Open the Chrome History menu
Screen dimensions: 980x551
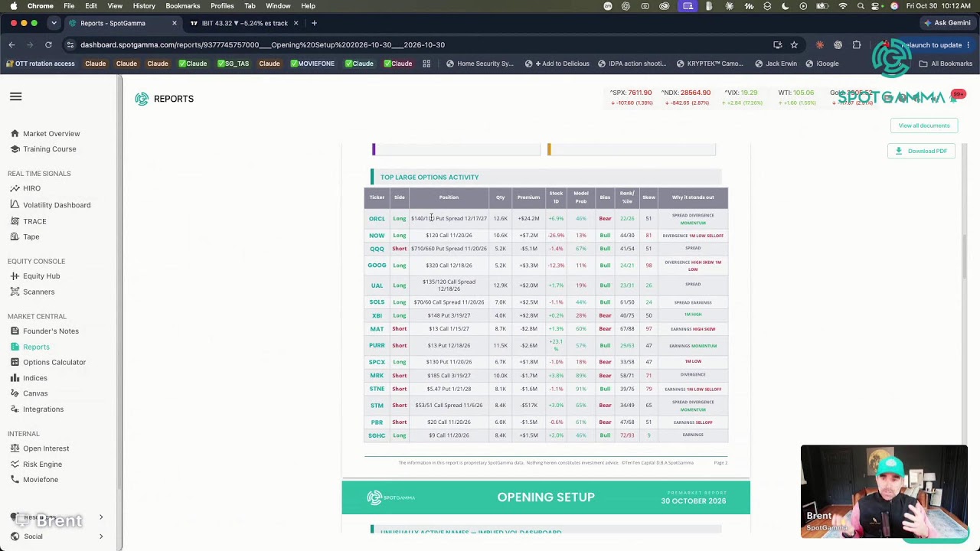(x=144, y=6)
